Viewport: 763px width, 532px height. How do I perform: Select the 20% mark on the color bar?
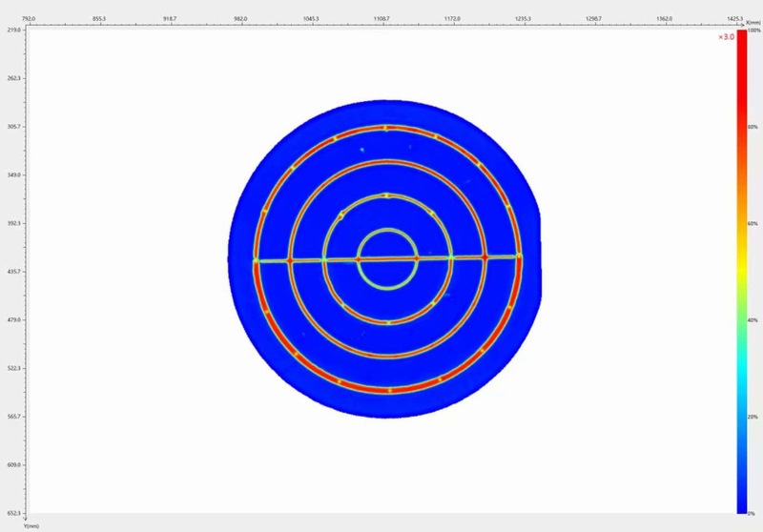[753, 417]
